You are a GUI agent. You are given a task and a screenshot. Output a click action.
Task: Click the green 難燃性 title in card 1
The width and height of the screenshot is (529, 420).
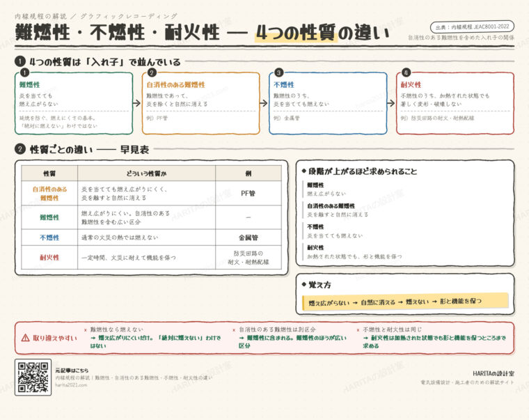click(x=30, y=85)
